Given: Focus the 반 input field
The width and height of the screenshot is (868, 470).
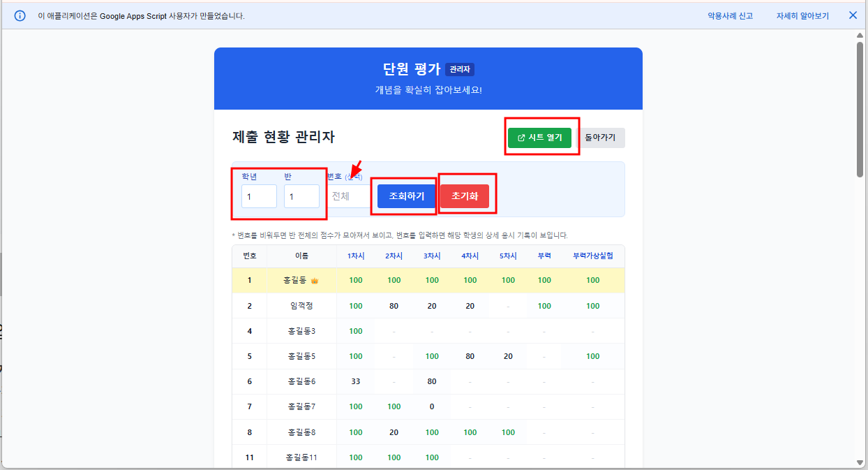Looking at the screenshot, I should (x=301, y=196).
